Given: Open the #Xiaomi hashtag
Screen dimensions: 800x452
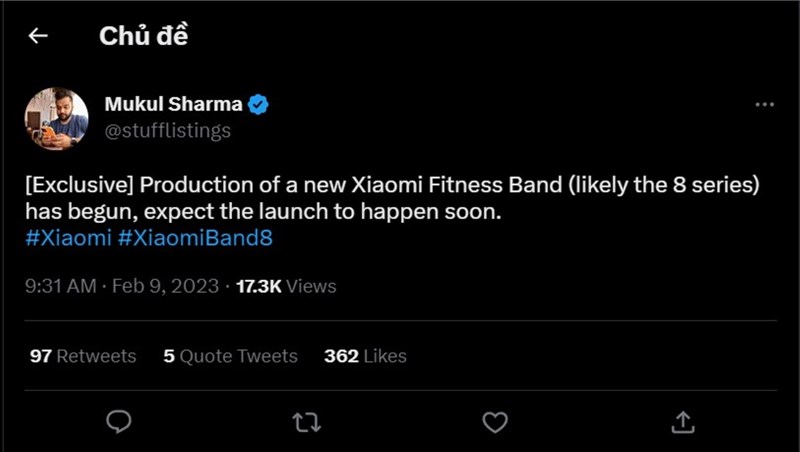Looking at the screenshot, I should pos(68,238).
